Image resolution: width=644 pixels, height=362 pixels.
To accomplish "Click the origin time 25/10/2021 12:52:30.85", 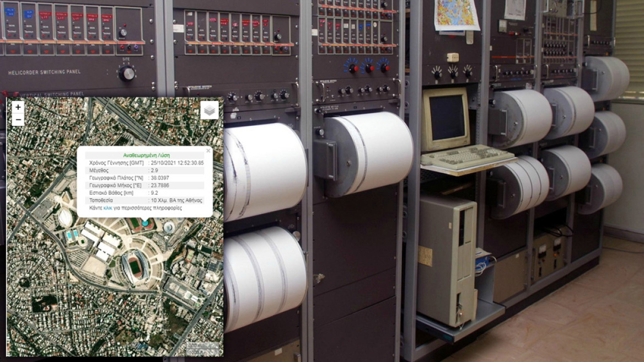I will click(x=178, y=163).
